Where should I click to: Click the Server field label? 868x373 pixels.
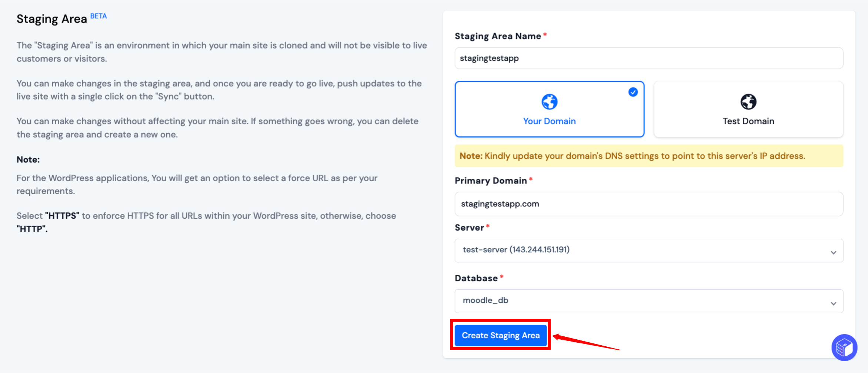(469, 228)
